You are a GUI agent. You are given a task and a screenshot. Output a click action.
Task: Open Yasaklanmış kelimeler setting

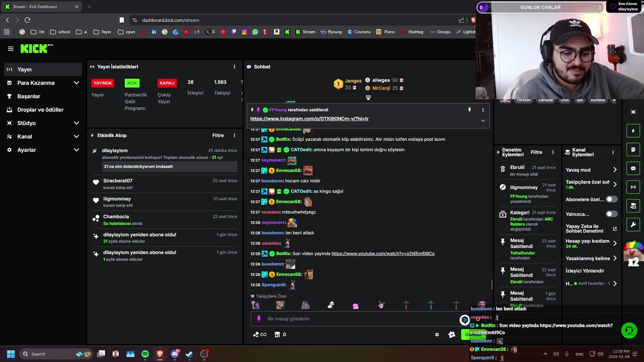point(591,258)
